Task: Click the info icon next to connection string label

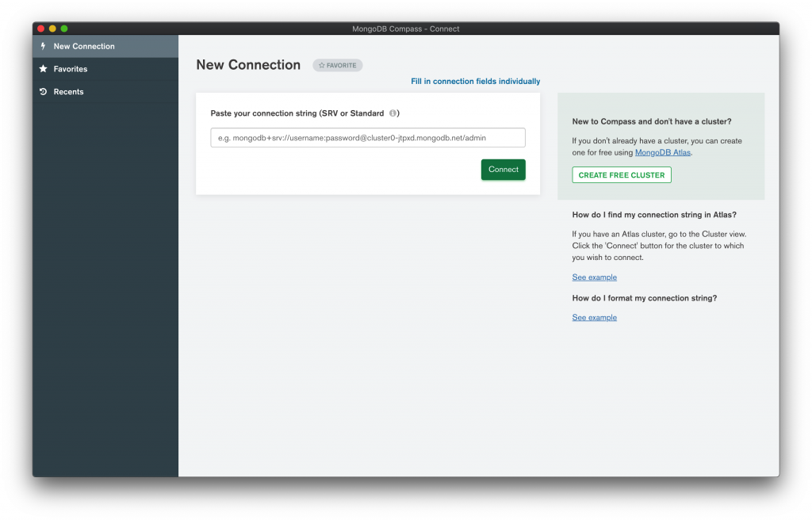Action: coord(393,113)
